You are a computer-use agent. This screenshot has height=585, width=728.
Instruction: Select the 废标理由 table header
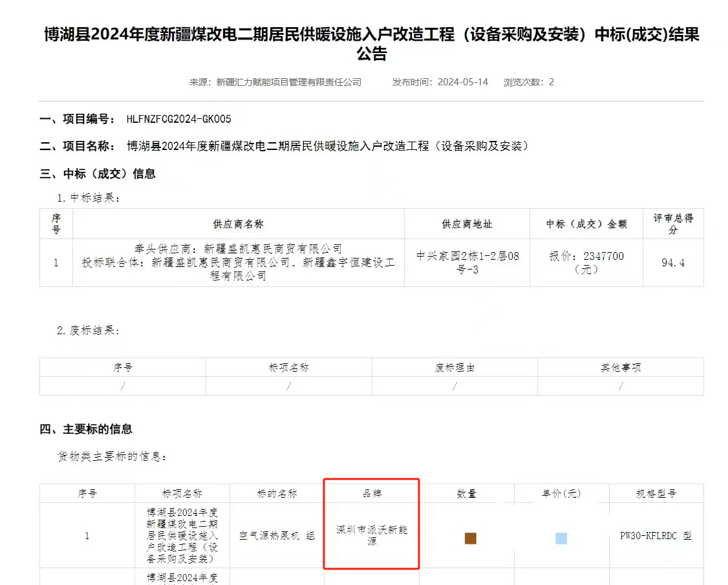[x=455, y=367]
